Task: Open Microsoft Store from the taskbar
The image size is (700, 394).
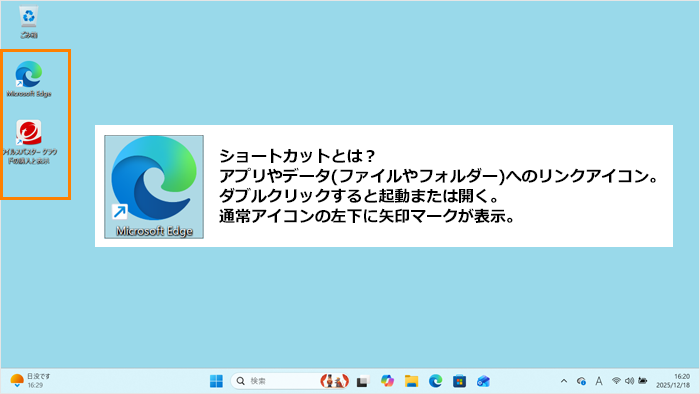Action: pyautogui.click(x=459, y=381)
